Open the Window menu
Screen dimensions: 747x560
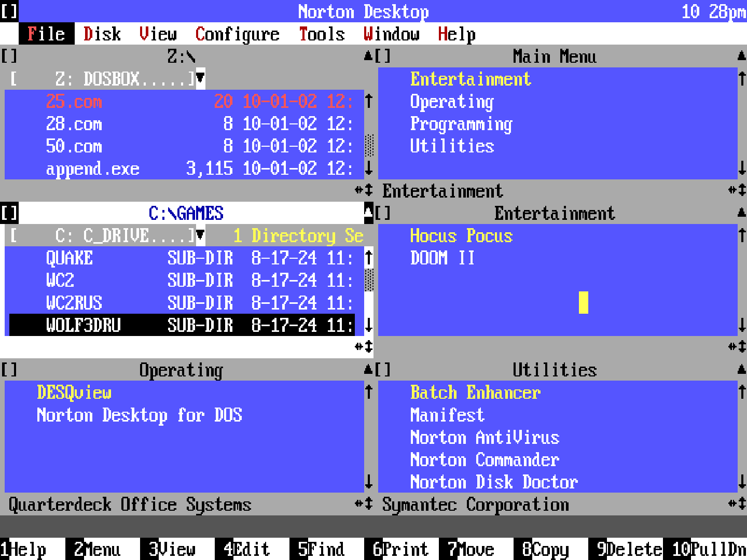(x=392, y=34)
